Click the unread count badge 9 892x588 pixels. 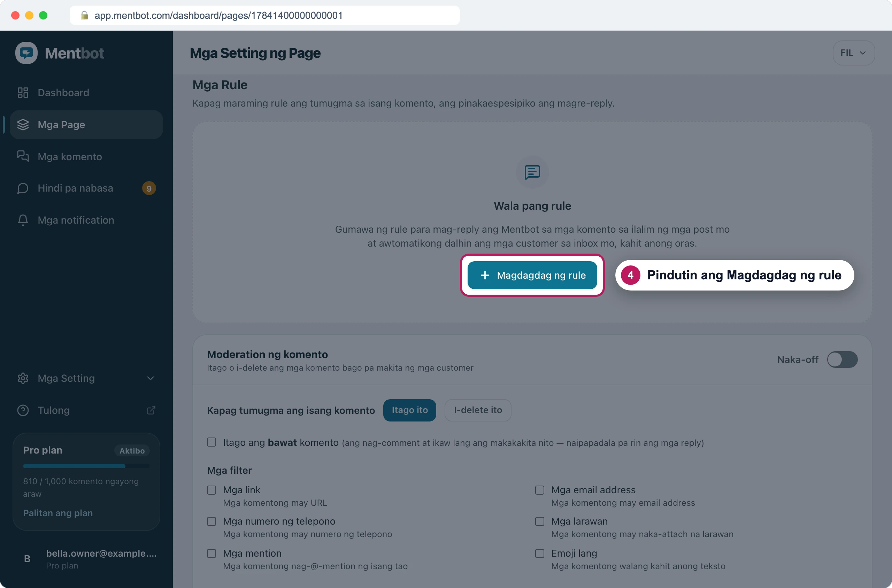coord(149,188)
